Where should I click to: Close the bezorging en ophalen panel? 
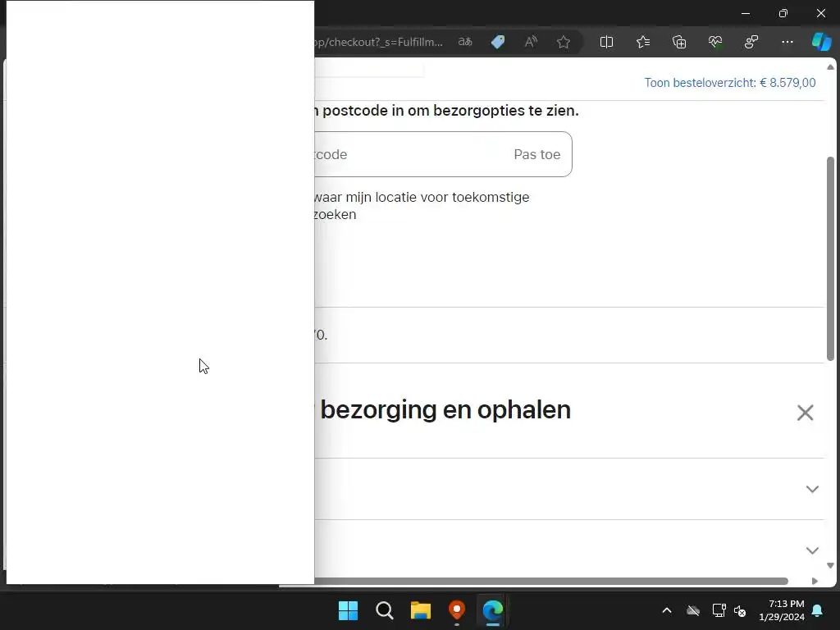pos(806,413)
